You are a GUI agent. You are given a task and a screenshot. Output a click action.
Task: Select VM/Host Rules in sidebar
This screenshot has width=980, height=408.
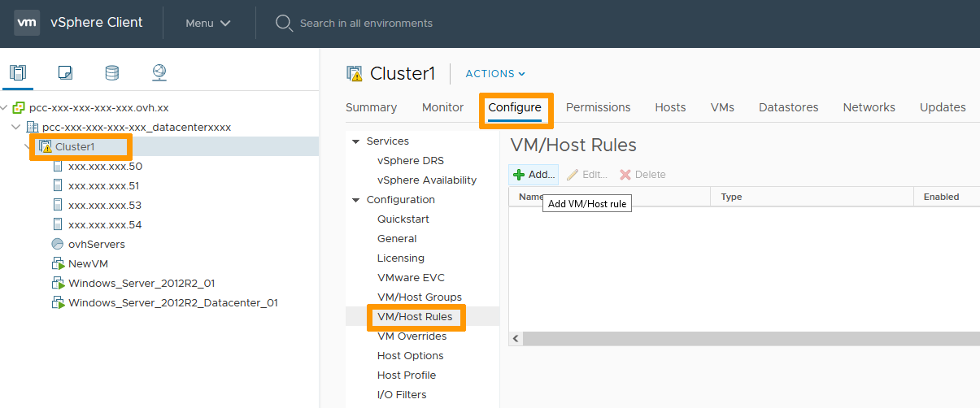pyautogui.click(x=415, y=317)
